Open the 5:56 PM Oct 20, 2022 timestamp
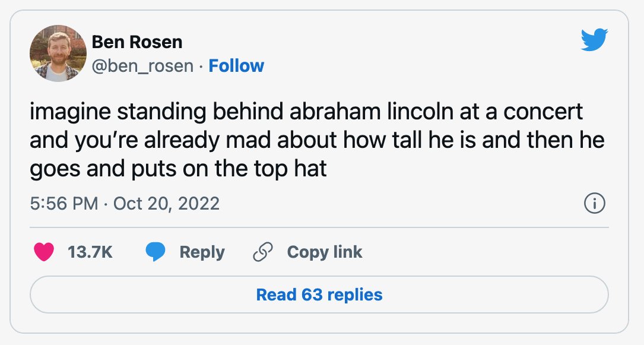Screen dimensions: 644x345 (x=125, y=203)
